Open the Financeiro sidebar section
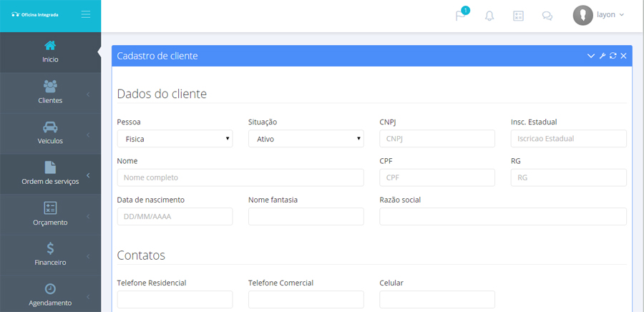This screenshot has height=312, width=644. coord(50,255)
